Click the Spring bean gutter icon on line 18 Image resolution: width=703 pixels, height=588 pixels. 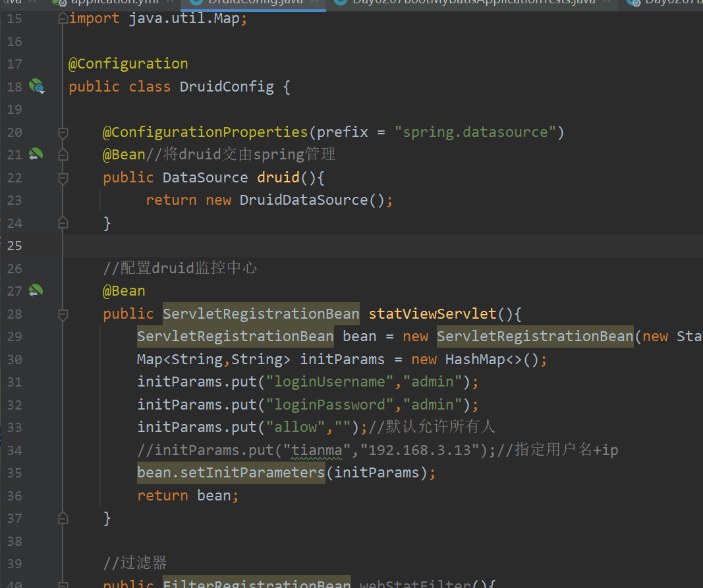pos(37,86)
